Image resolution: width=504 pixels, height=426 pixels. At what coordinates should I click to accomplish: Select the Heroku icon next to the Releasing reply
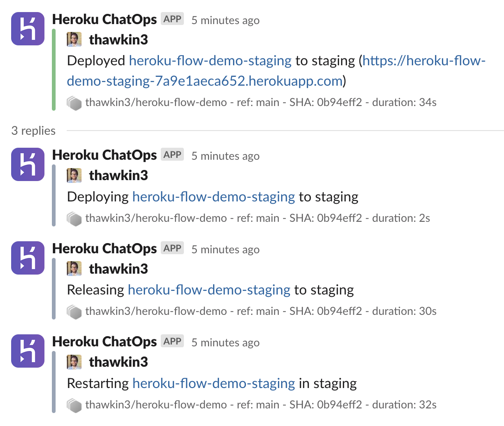coord(27,258)
